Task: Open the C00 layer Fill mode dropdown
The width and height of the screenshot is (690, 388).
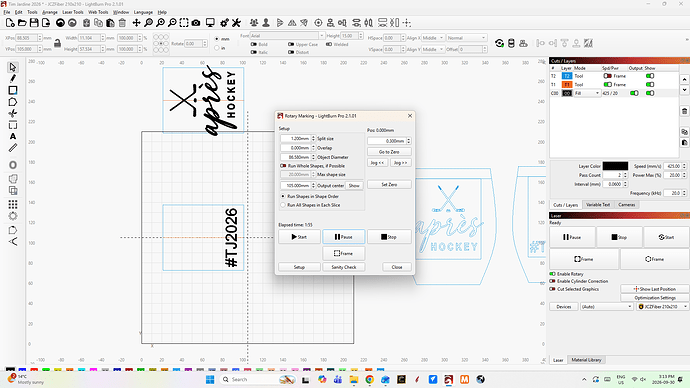Action: [587, 93]
